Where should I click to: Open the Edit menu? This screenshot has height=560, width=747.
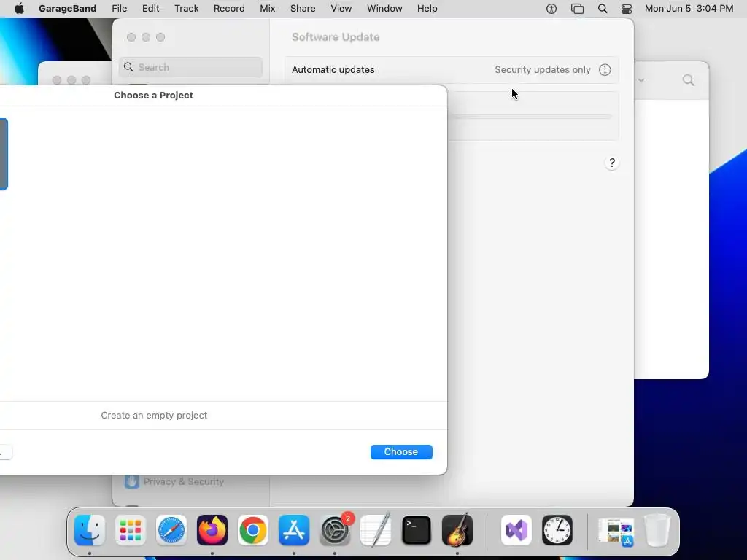(150, 8)
